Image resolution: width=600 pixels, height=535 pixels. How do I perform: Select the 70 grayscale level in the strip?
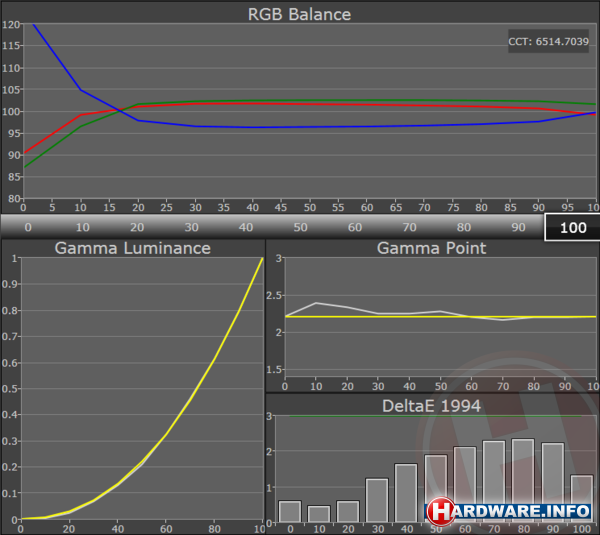[x=409, y=227]
